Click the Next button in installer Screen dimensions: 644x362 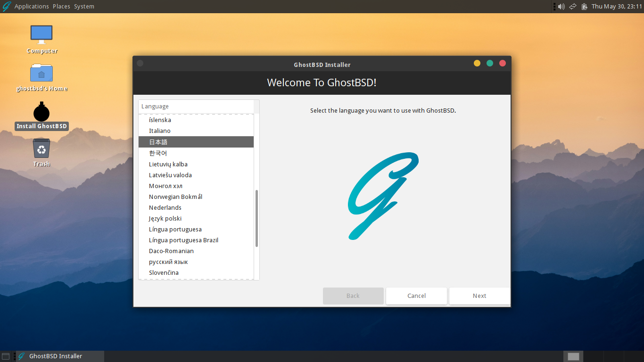479,296
